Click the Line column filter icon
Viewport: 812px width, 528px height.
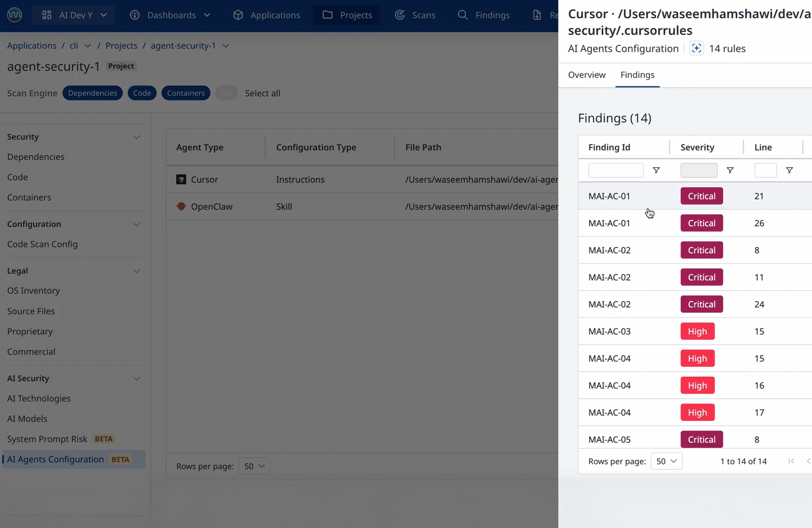789,171
